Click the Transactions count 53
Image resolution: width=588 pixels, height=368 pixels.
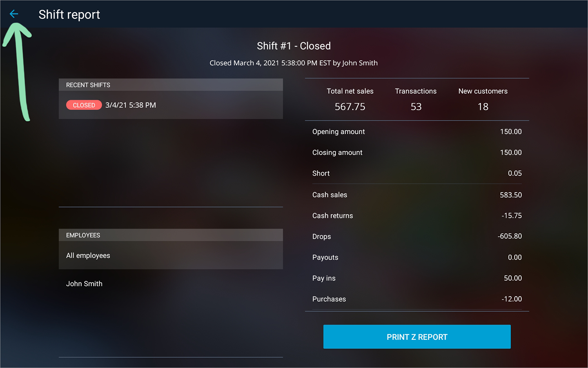(416, 107)
